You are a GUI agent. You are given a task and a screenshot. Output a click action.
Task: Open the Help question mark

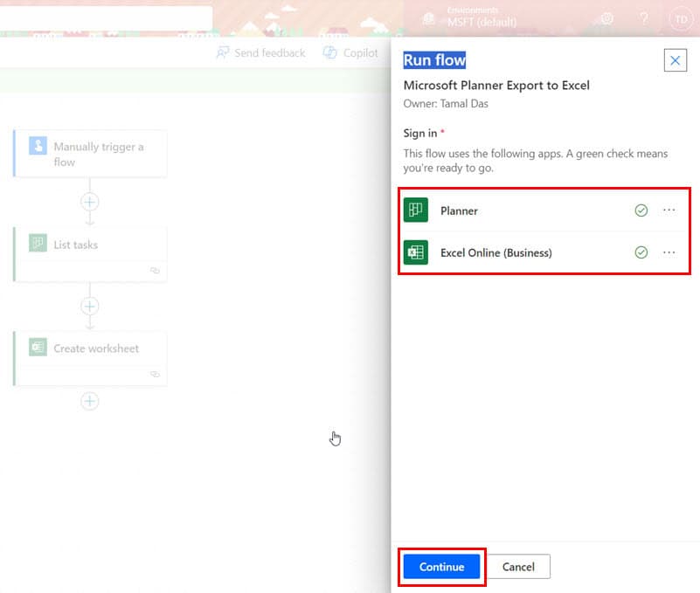(644, 18)
